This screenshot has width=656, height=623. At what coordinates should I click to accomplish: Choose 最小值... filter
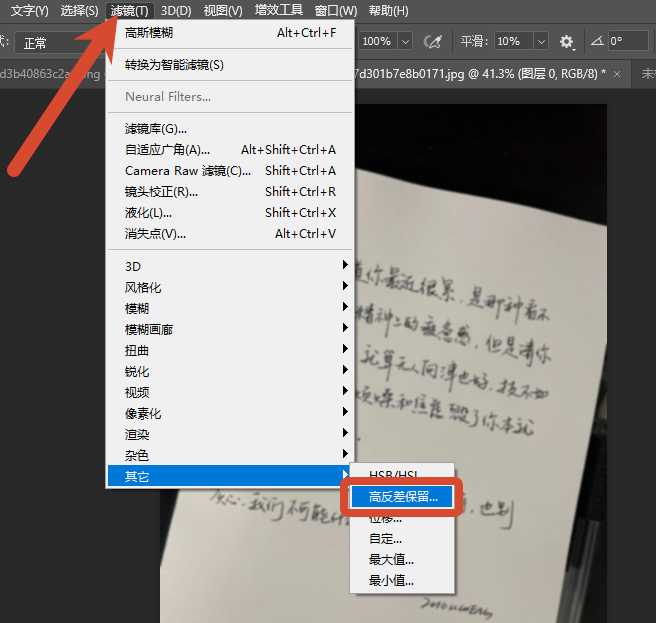pyautogui.click(x=402, y=580)
